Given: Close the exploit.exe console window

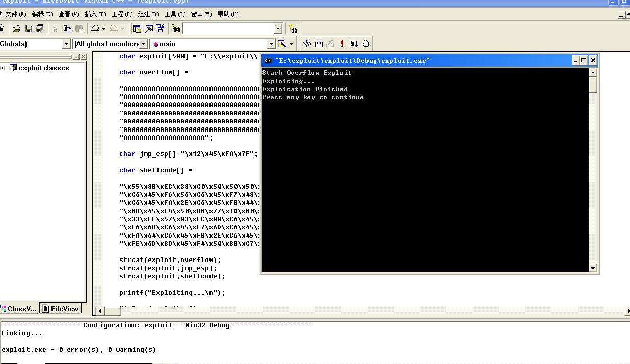Looking at the screenshot, I should [x=593, y=60].
